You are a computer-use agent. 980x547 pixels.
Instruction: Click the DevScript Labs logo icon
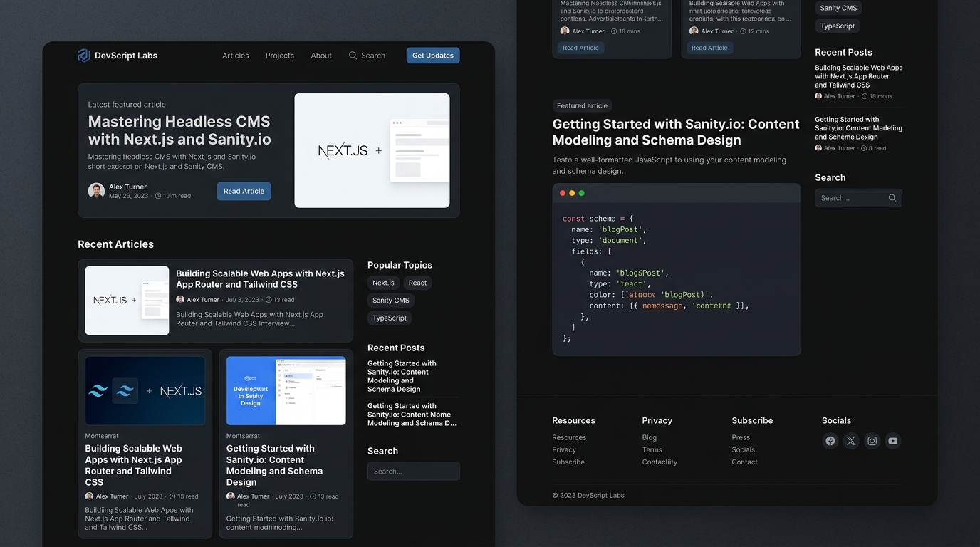tap(83, 56)
